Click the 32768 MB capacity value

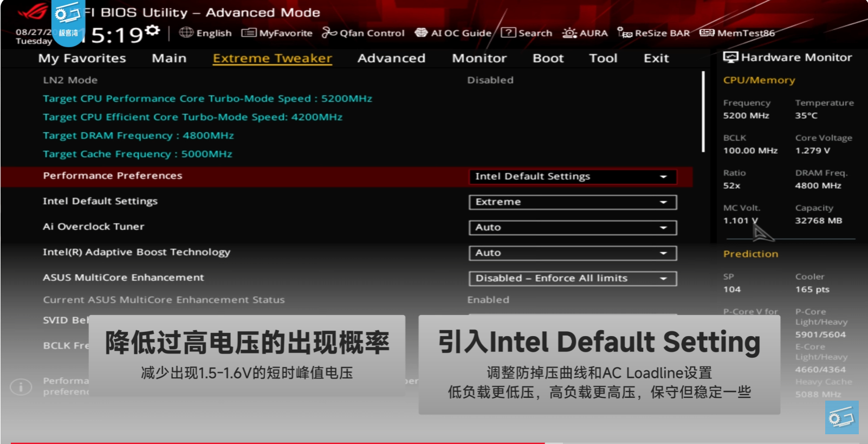tap(819, 221)
